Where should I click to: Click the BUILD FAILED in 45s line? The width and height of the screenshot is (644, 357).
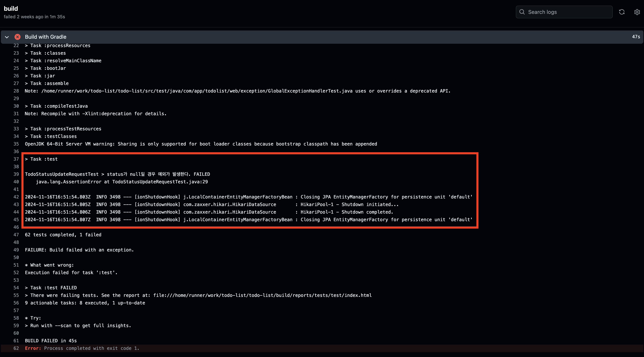51,341
